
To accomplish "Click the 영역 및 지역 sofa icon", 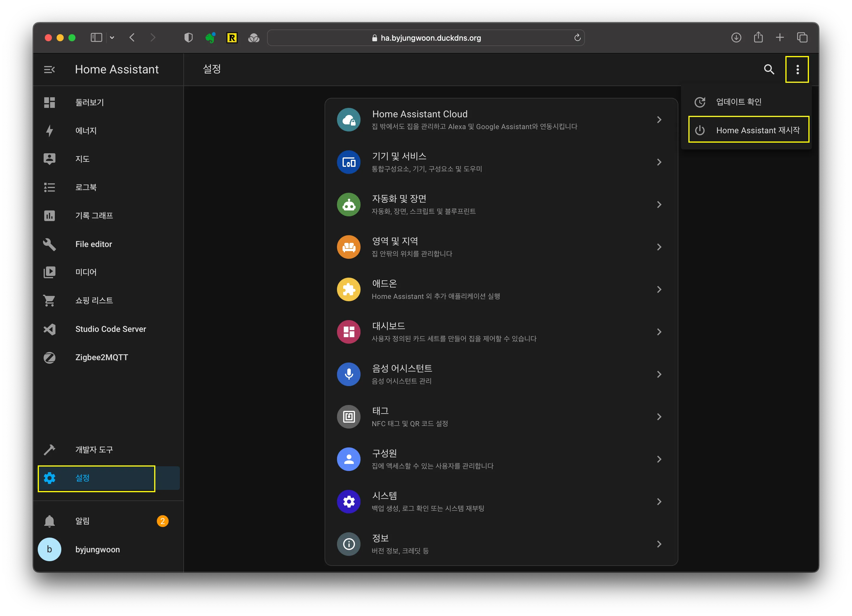I will pos(349,247).
